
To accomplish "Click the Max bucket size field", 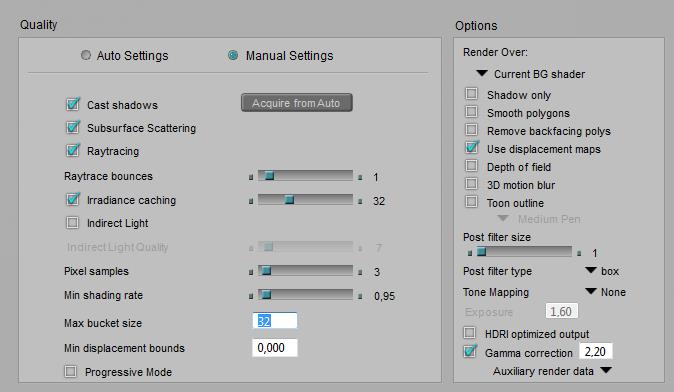I will pos(275,321).
